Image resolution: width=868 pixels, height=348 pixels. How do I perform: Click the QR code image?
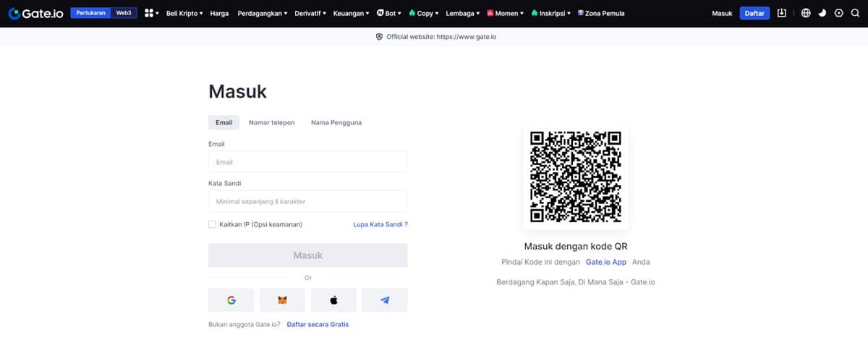pos(575,177)
